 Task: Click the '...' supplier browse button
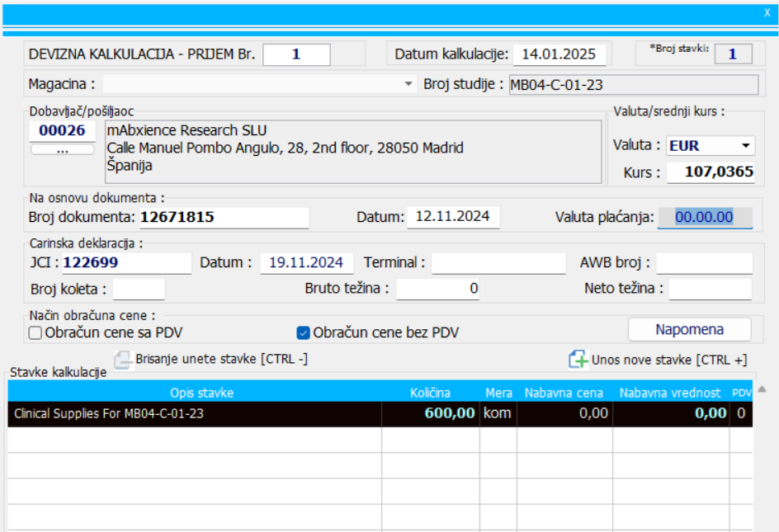tap(63, 150)
